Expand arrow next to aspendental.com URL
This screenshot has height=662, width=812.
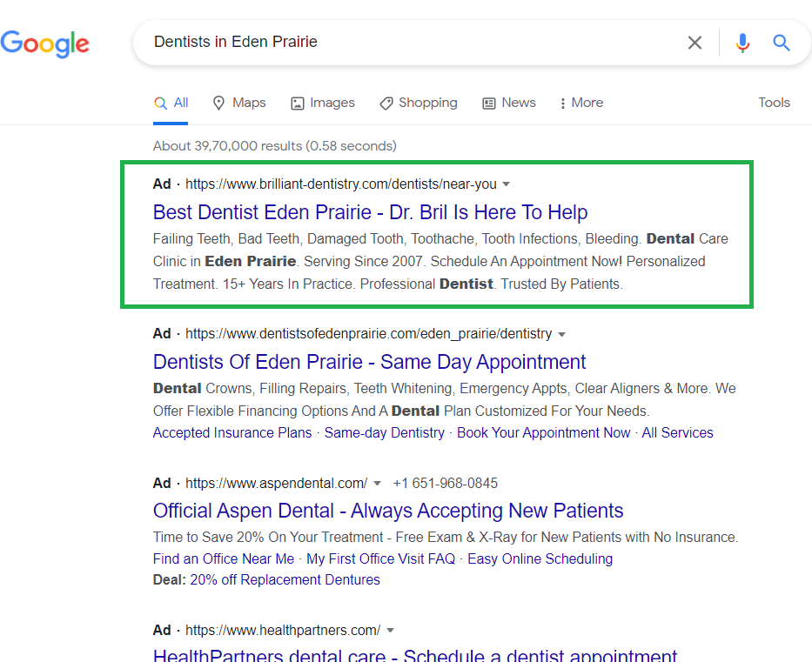[x=378, y=484]
